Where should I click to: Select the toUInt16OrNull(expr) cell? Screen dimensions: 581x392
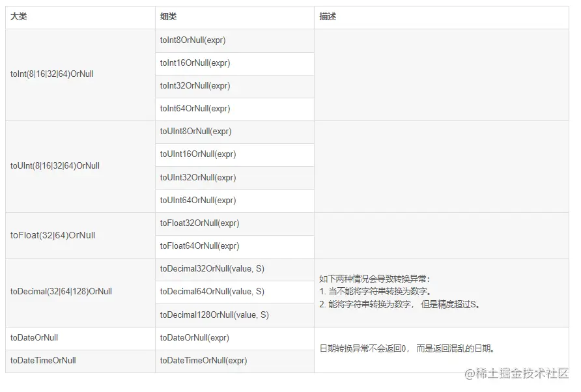(x=234, y=154)
